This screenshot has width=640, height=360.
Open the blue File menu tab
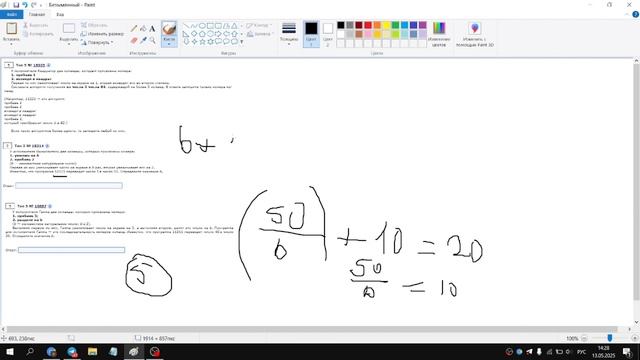coord(11,14)
